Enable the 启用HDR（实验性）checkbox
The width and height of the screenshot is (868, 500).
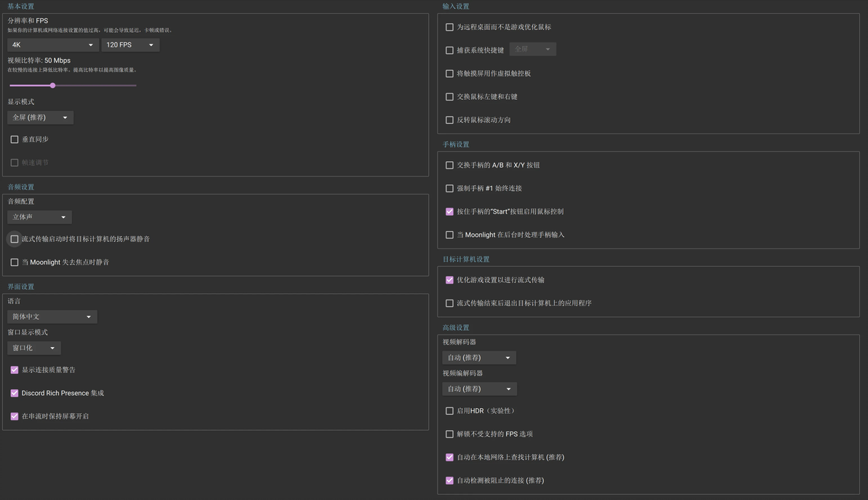(449, 411)
